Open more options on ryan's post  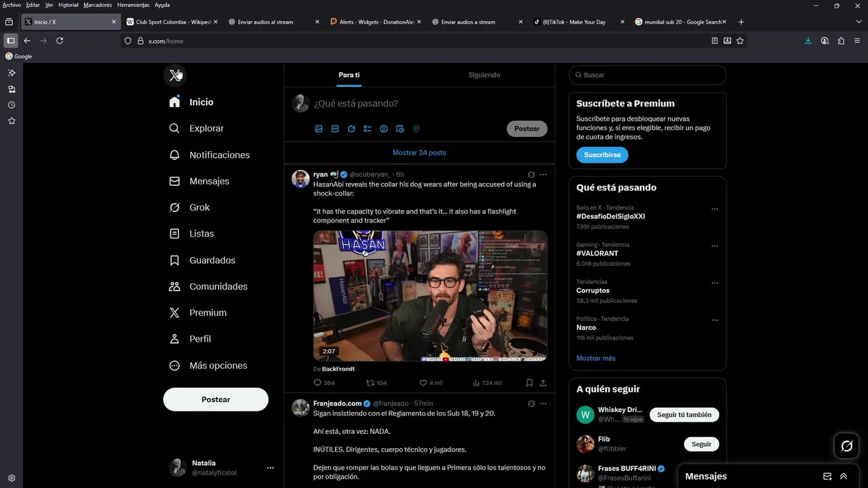(x=543, y=174)
